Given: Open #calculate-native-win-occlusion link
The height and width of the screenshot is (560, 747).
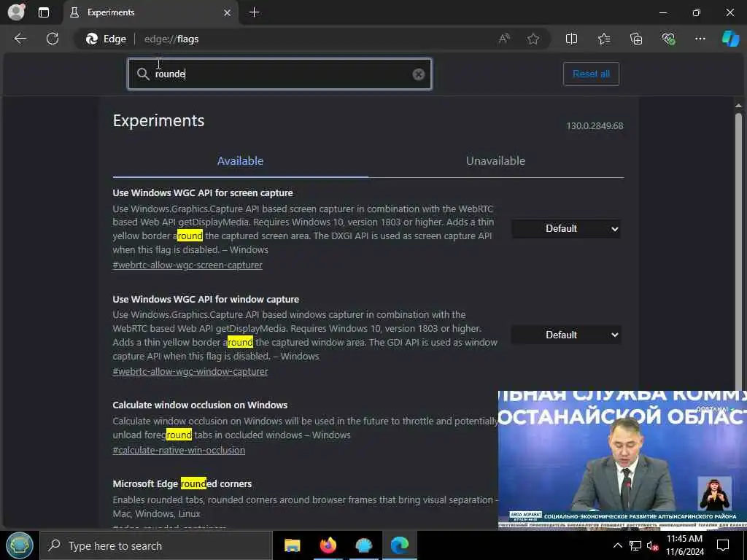Looking at the screenshot, I should [179, 450].
